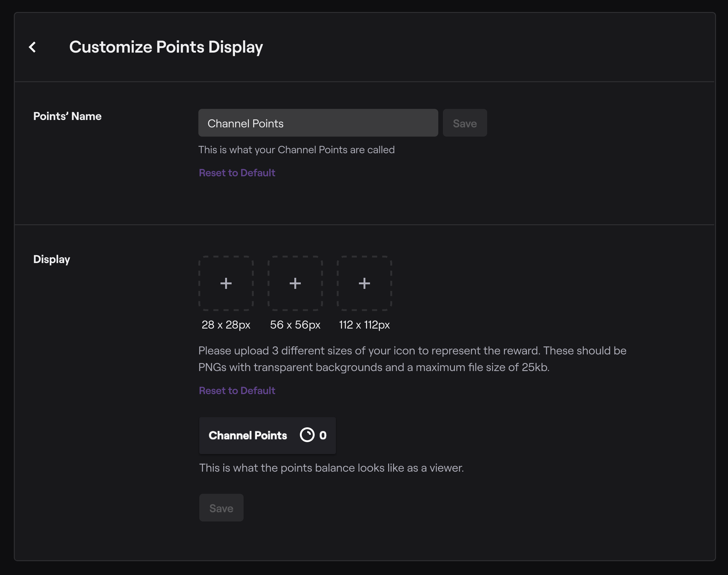Click Reset to Default under Display icons
Viewport: 728px width, 575px height.
pos(237,390)
